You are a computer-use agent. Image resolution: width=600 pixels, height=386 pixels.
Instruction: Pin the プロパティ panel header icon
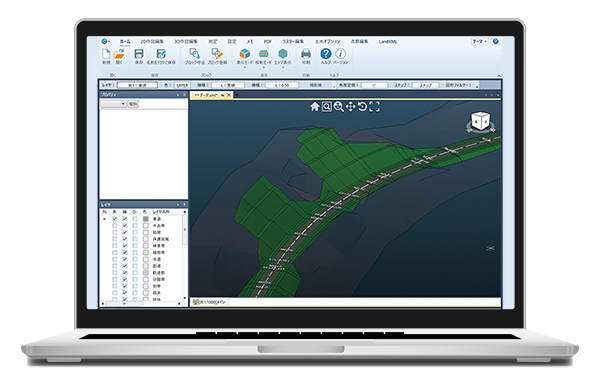click(x=184, y=94)
